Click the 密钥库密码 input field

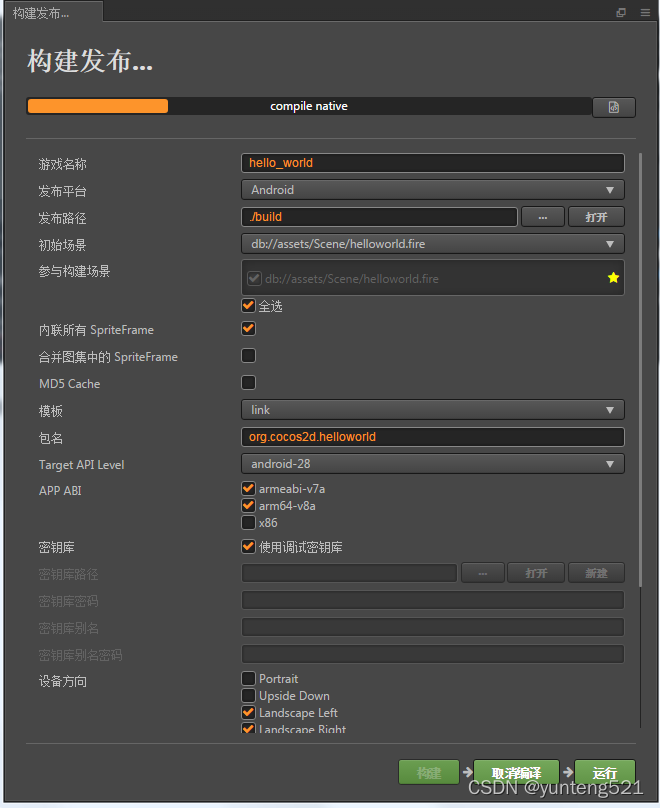point(433,600)
